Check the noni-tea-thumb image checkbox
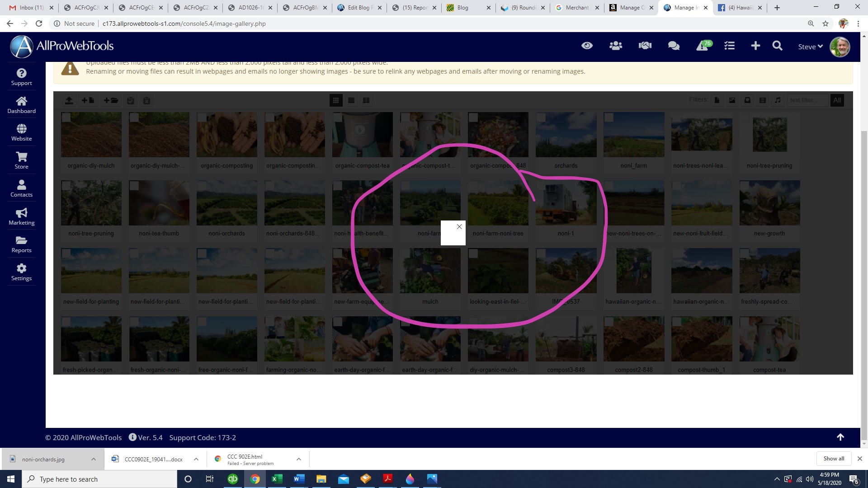Viewport: 868px width, 488px height. click(x=134, y=186)
